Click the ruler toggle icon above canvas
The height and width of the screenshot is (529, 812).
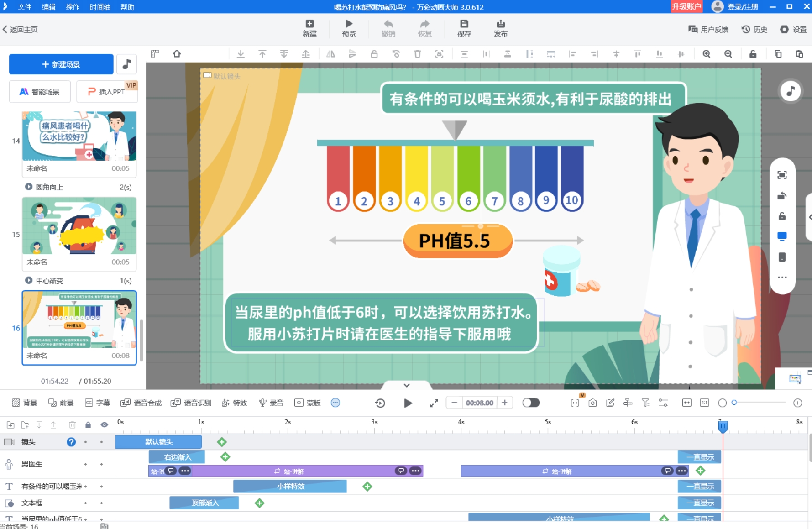click(155, 54)
